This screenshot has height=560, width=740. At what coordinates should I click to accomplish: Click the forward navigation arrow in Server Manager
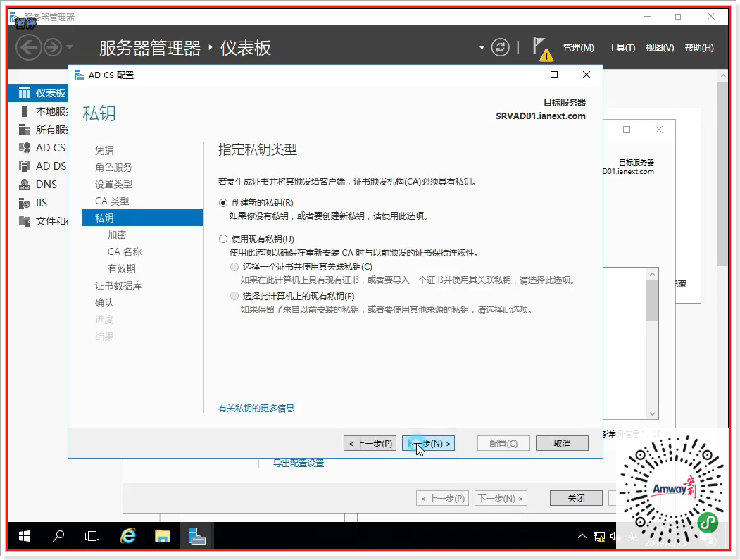(53, 48)
